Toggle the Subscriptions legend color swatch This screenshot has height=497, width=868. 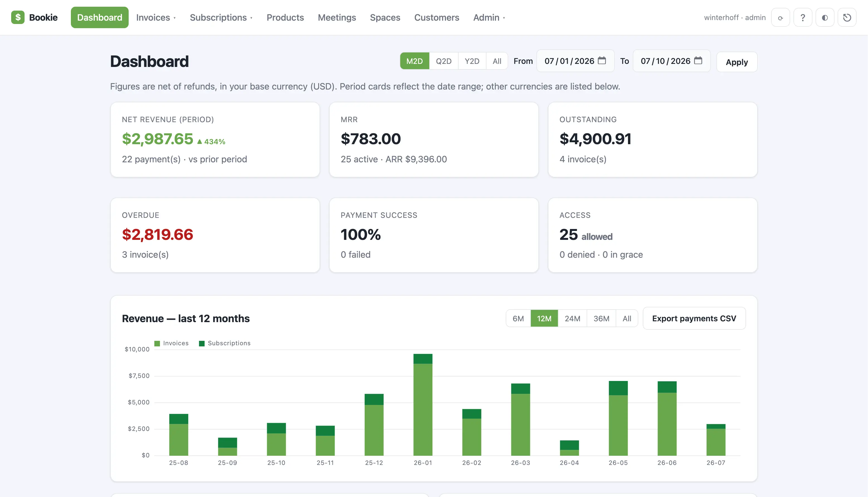click(x=202, y=343)
